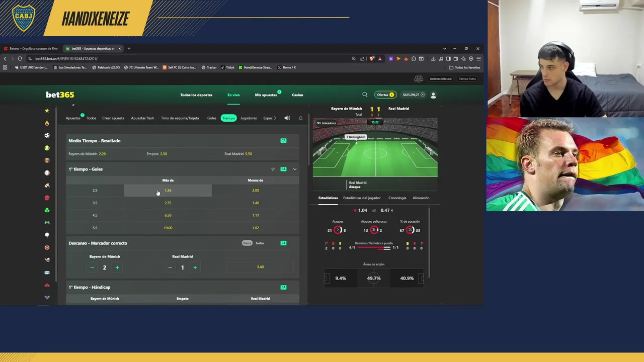Open Autoexcluite acá button
Screen dimensions: 644x362
coord(441,79)
